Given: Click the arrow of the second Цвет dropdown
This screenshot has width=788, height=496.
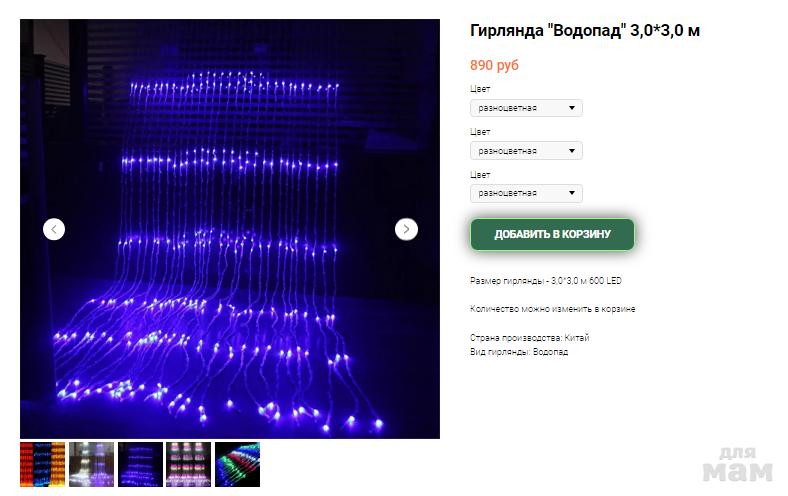Looking at the screenshot, I should click(x=572, y=151).
